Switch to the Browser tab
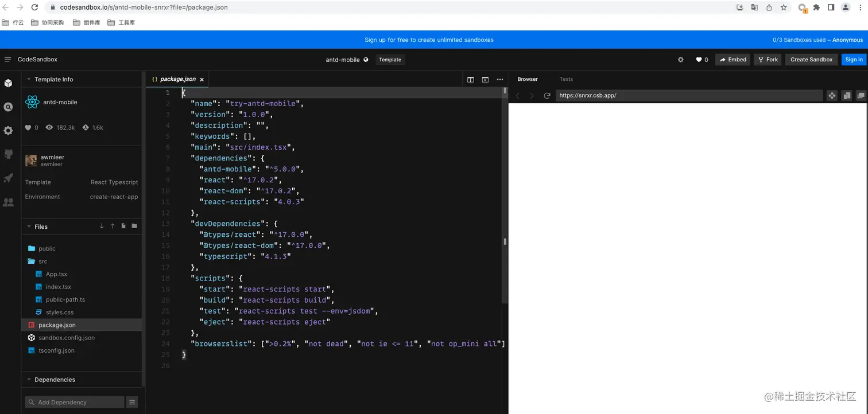Image resolution: width=868 pixels, height=414 pixels. point(528,79)
